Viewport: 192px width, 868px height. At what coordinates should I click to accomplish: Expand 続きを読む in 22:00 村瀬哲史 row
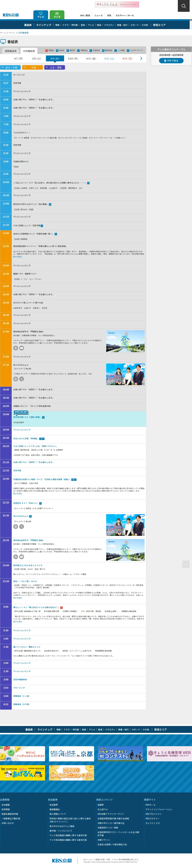[x=18, y=494]
